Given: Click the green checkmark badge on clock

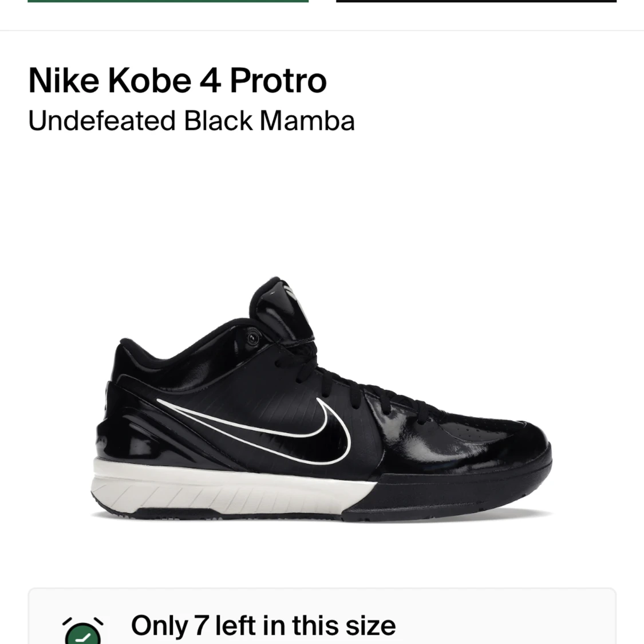Looking at the screenshot, I should click(x=82, y=637).
